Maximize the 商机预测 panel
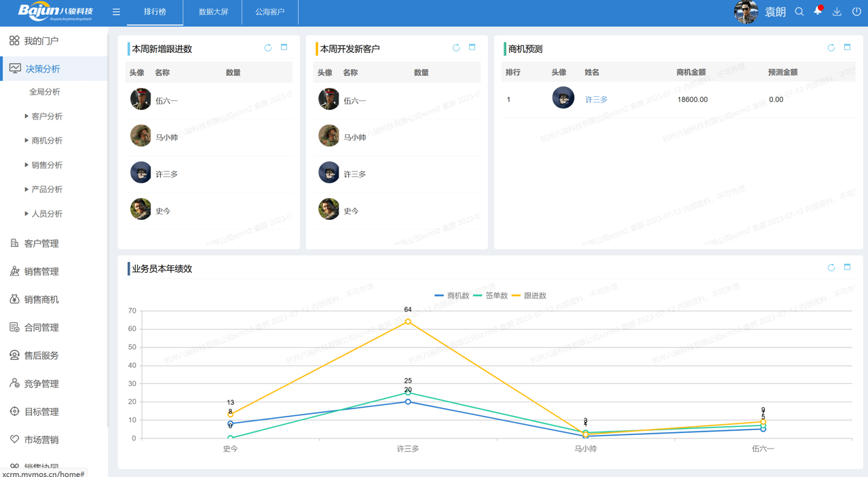This screenshot has width=868, height=477. coord(847,47)
